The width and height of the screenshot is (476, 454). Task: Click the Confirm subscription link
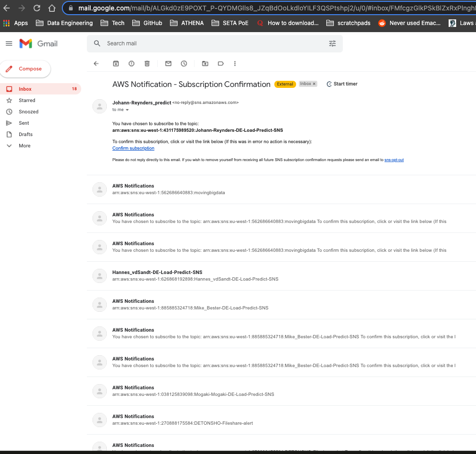[133, 148]
